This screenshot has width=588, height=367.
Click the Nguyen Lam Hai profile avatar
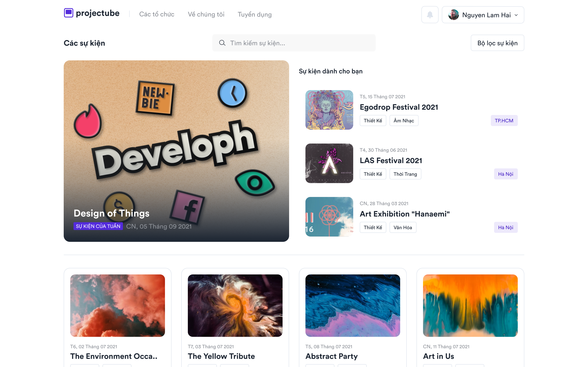(453, 15)
